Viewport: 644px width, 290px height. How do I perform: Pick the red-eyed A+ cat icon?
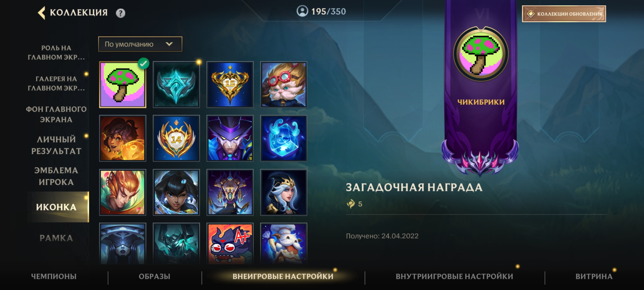pyautogui.click(x=230, y=244)
